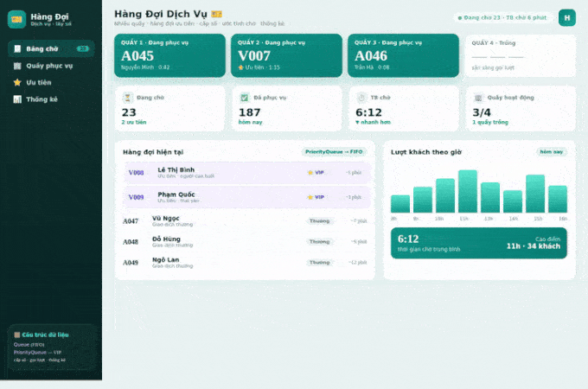Viewport: 588px width, 389px height.
Task: Click the chart bar at 14h
Action: pyautogui.click(x=513, y=201)
